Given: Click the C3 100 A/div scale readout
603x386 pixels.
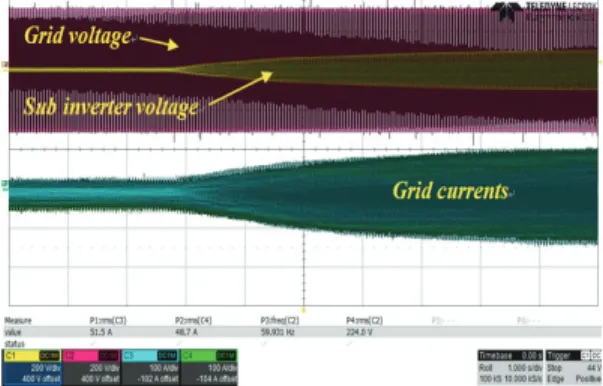Looking at the screenshot, I should click(163, 368).
